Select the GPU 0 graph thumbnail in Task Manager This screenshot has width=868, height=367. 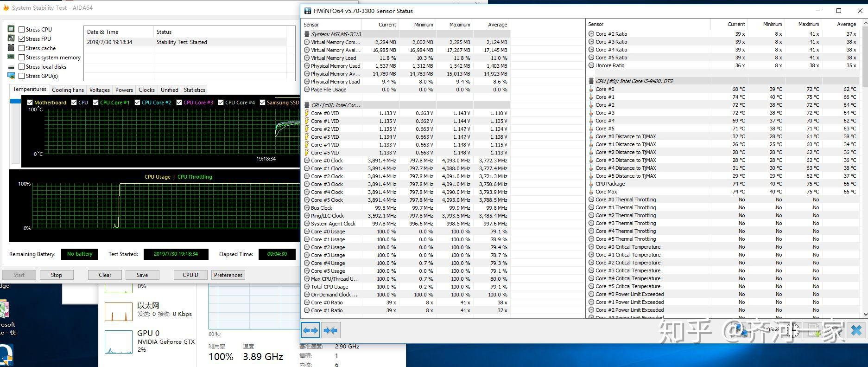coord(118,341)
